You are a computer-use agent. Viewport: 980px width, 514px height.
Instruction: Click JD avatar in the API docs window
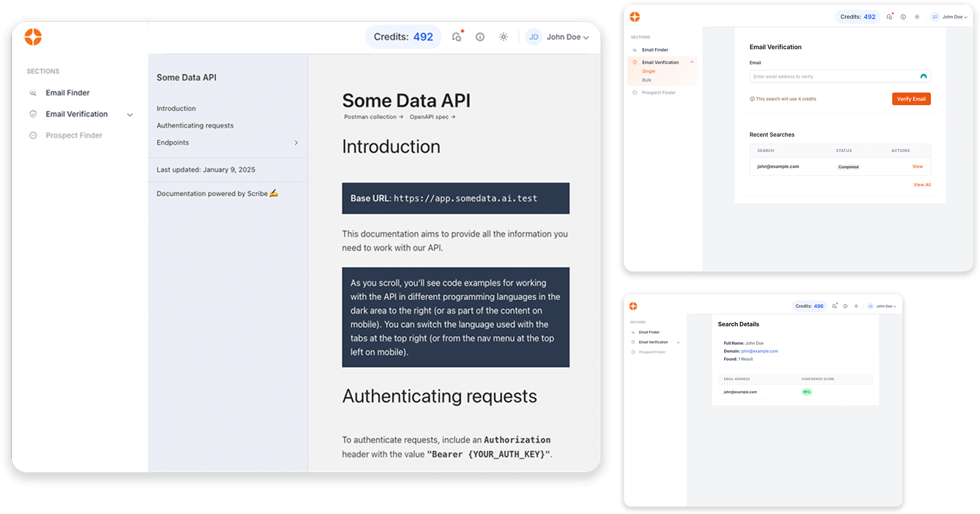[x=533, y=37]
